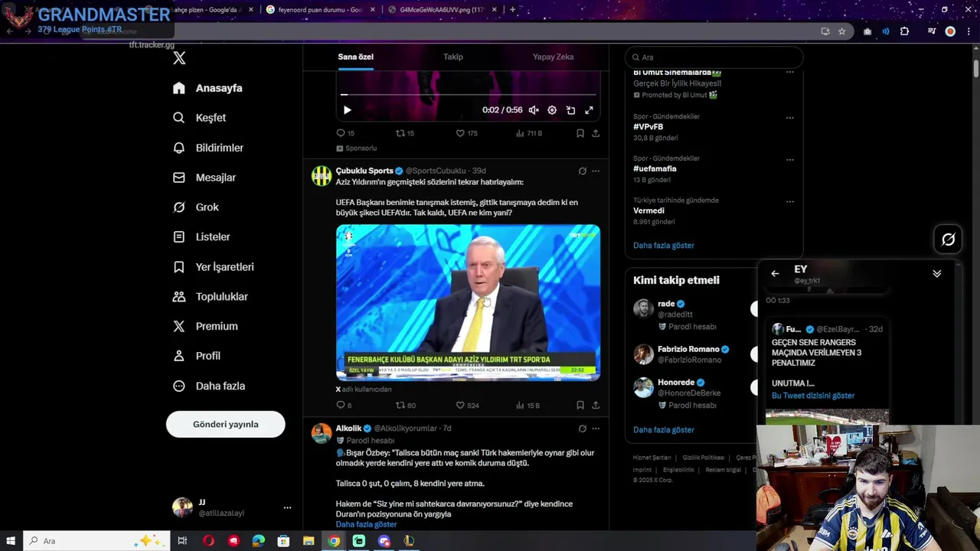Open Çubuklu Sports profile name
The height and width of the screenshot is (551, 980).
tap(364, 171)
